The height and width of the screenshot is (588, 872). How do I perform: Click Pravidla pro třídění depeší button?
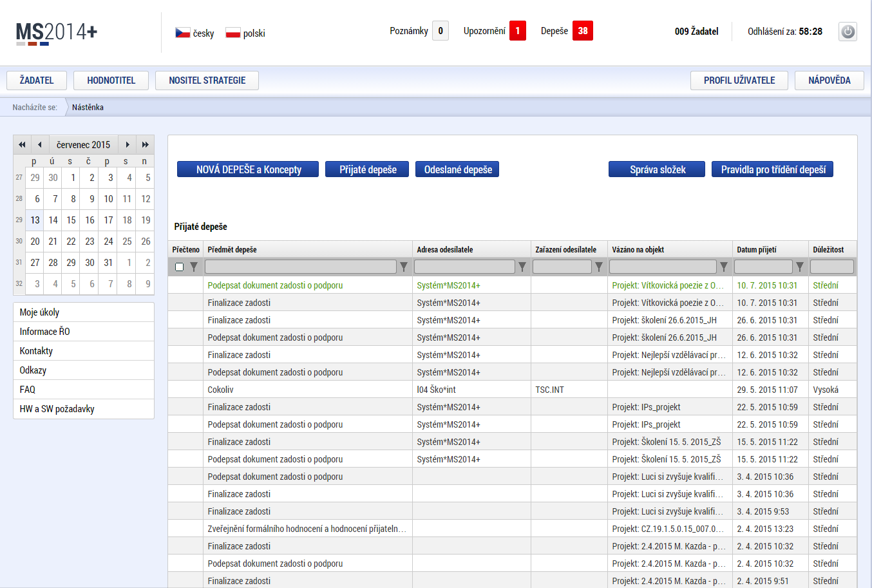773,169
